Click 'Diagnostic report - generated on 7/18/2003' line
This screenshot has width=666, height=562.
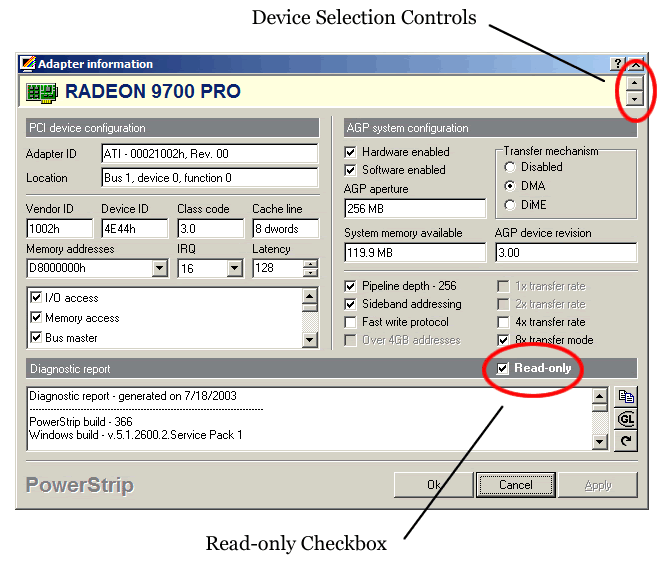point(133,396)
